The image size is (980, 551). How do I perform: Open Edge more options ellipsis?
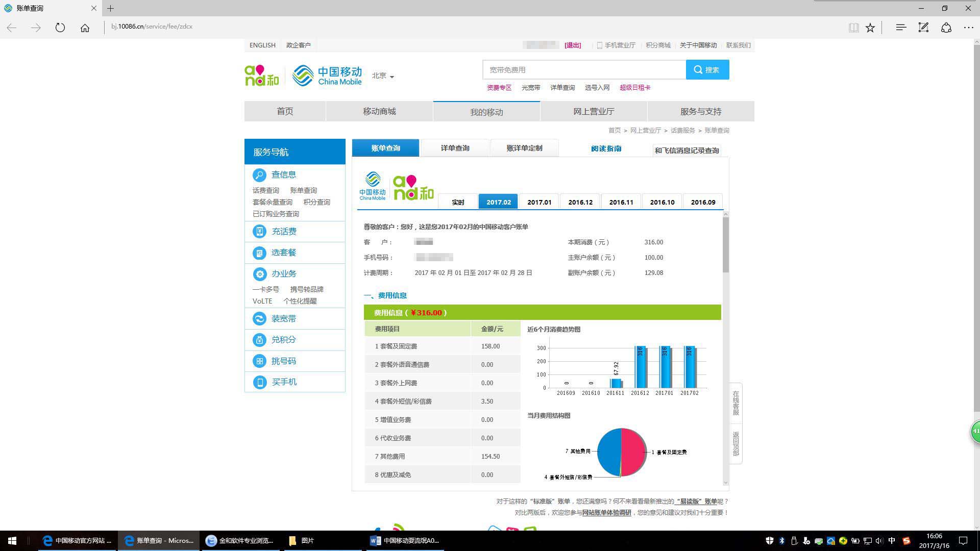click(x=968, y=28)
